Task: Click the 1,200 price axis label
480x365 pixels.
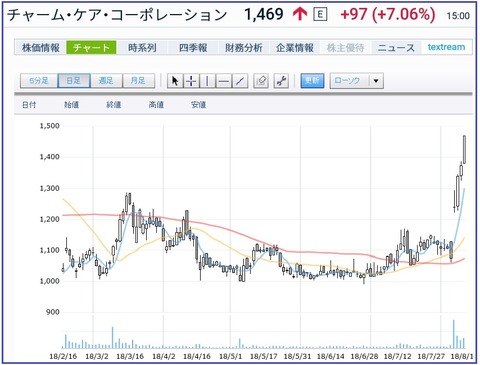Action: click(x=50, y=219)
